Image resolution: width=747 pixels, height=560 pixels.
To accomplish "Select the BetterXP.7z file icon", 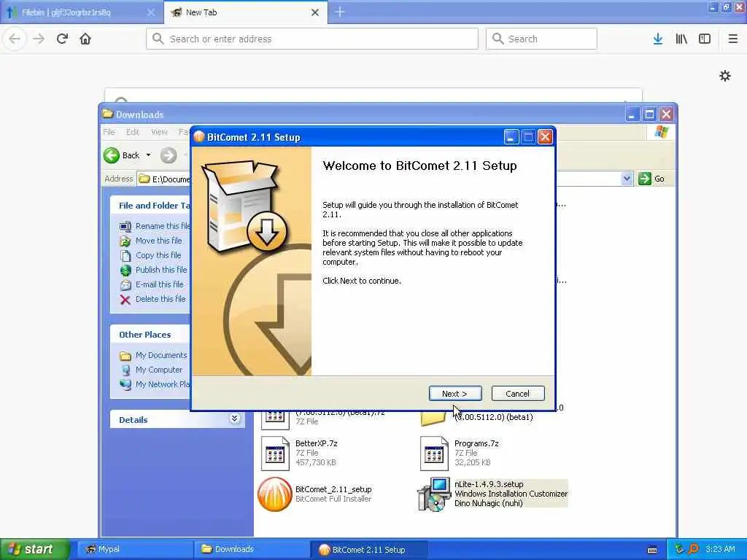I will [x=275, y=453].
